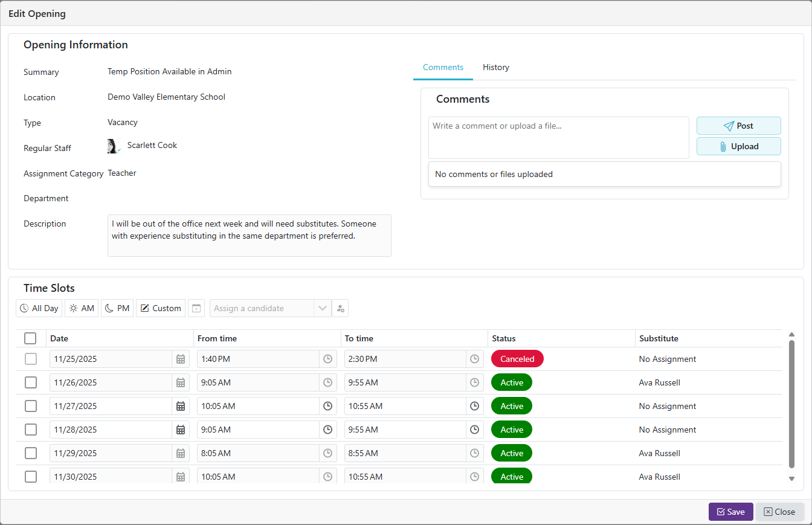The width and height of the screenshot is (812, 525).
Task: Check the box for the 11/26/2025 row
Action: pyautogui.click(x=30, y=382)
